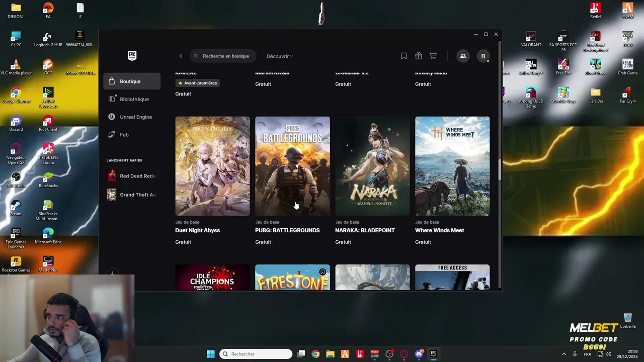Open Voicemeeter from the taskbar

coord(374,354)
